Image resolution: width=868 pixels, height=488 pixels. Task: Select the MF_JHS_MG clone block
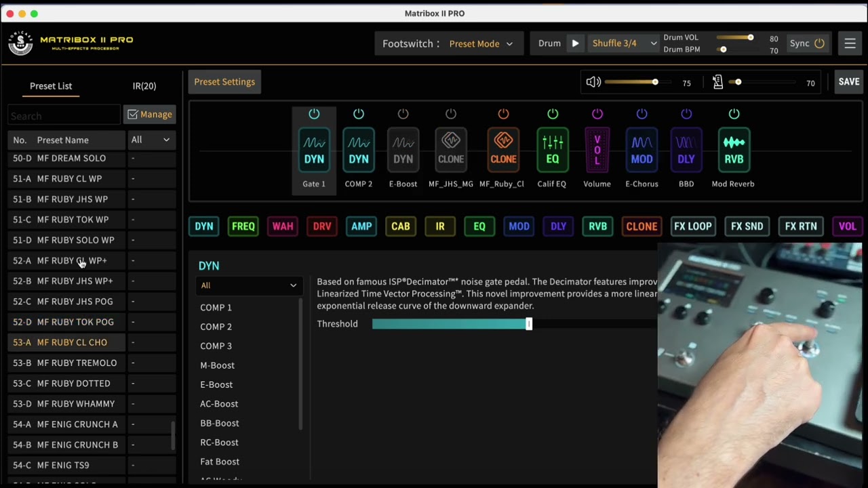(451, 150)
